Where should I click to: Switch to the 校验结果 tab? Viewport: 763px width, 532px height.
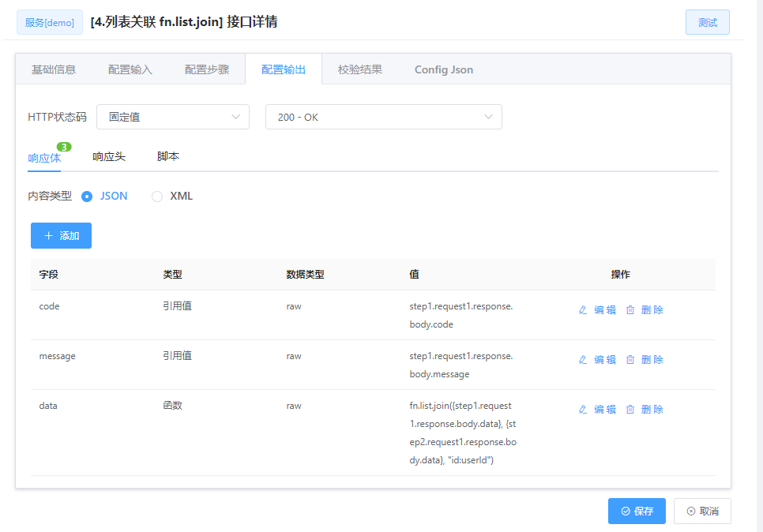[362, 69]
